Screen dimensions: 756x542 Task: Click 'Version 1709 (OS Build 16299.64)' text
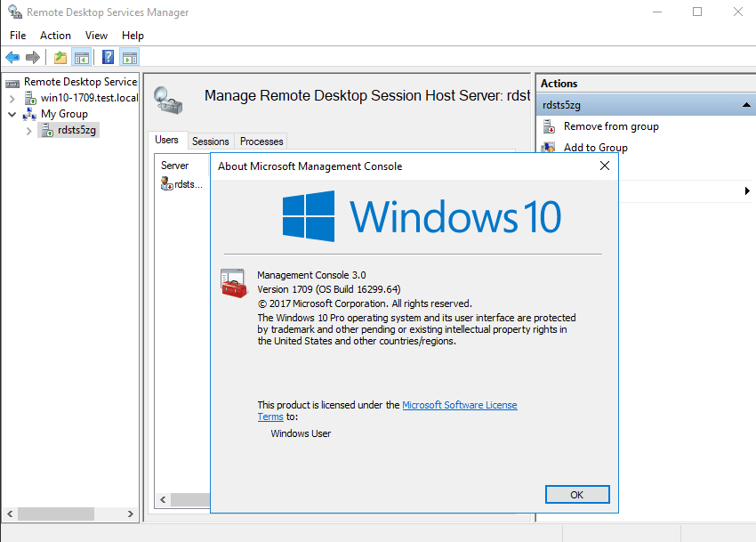[x=329, y=289]
